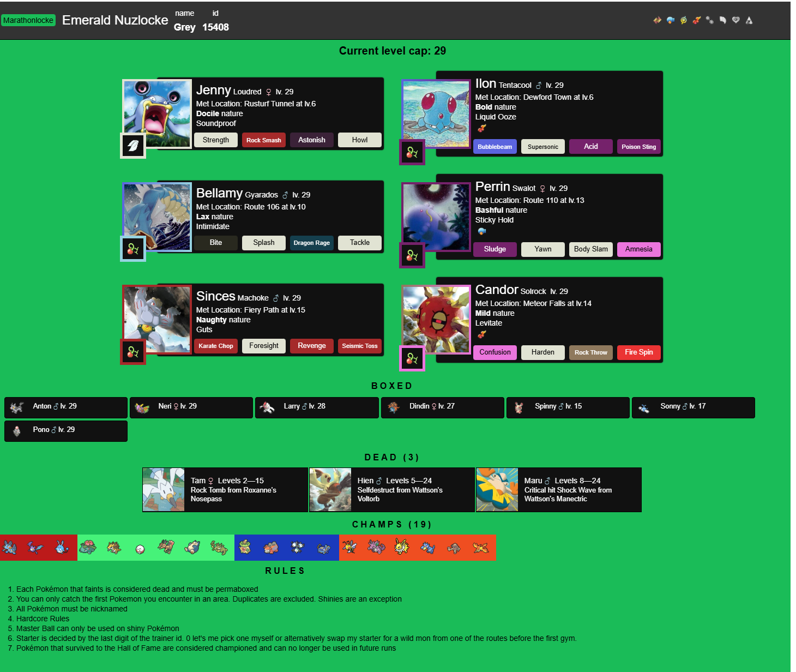Click the Ludicolo sprite in Champs
This screenshot has height=672, width=796.
(245, 547)
